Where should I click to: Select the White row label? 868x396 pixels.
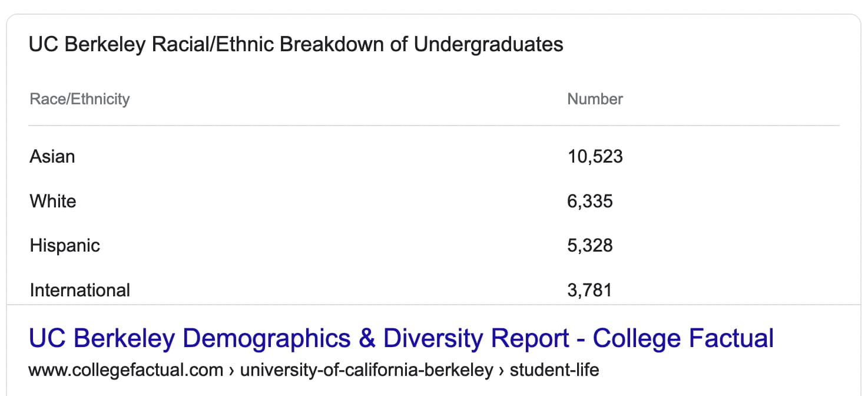[x=53, y=201]
